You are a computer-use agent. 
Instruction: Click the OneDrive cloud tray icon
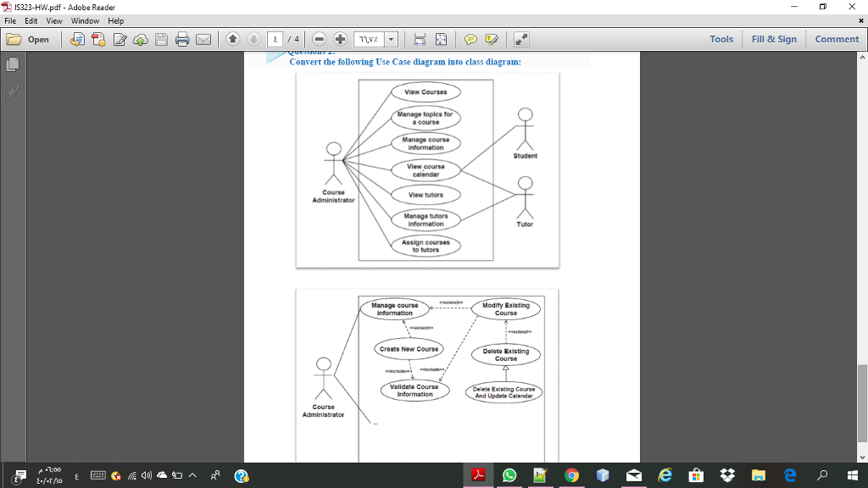point(162,475)
